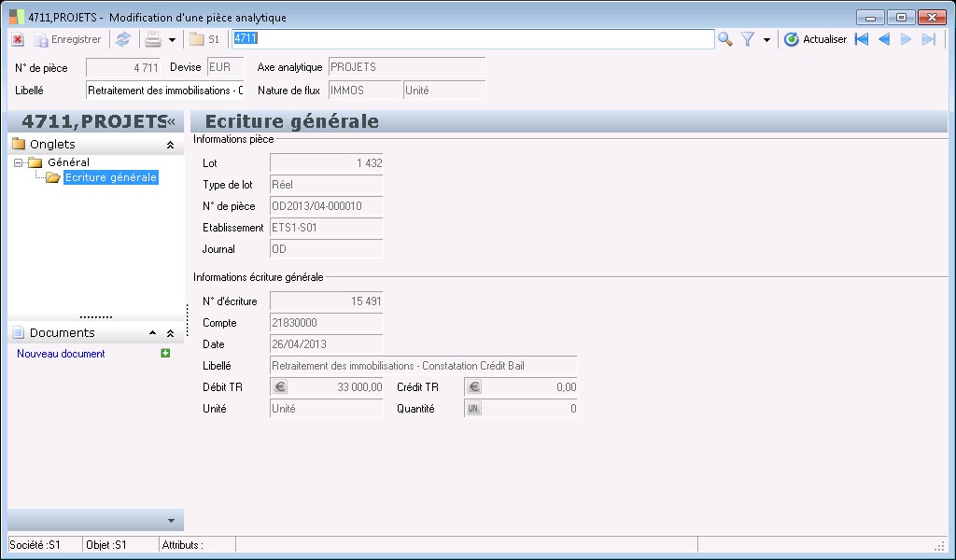Click the header Libellé field
The image size is (956, 560).
tap(164, 91)
